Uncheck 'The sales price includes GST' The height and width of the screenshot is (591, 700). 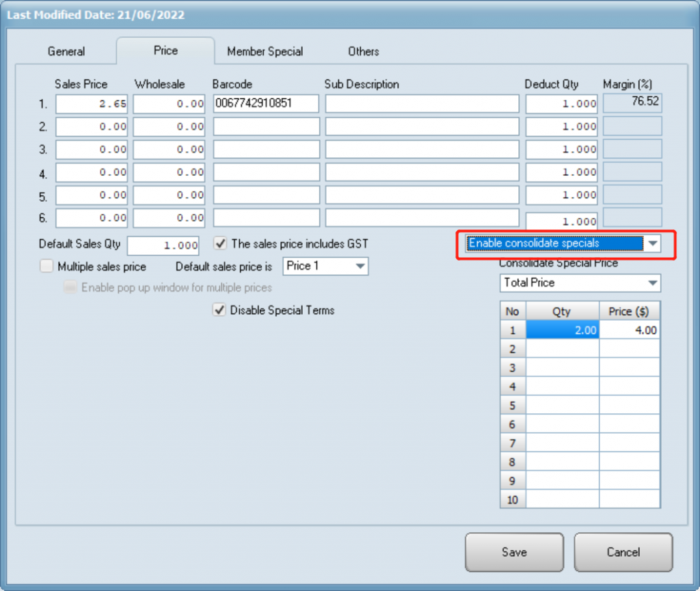click(220, 243)
